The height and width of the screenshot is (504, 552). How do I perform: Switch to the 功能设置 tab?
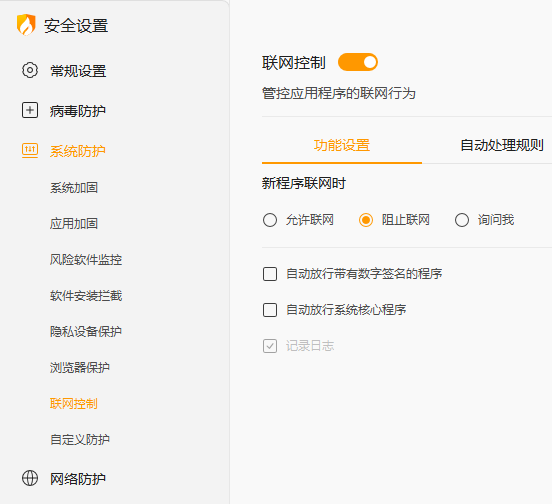(x=342, y=145)
